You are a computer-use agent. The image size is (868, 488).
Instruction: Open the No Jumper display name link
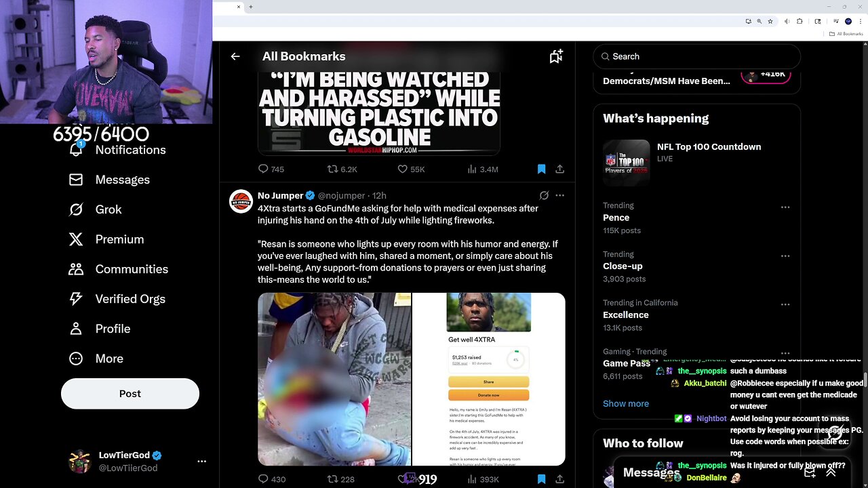pyautogui.click(x=280, y=195)
